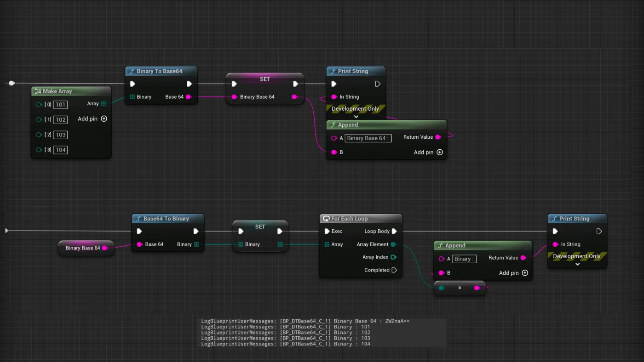644x362 pixels.
Task: Click B input pin on lower Append node
Action: tap(442, 273)
